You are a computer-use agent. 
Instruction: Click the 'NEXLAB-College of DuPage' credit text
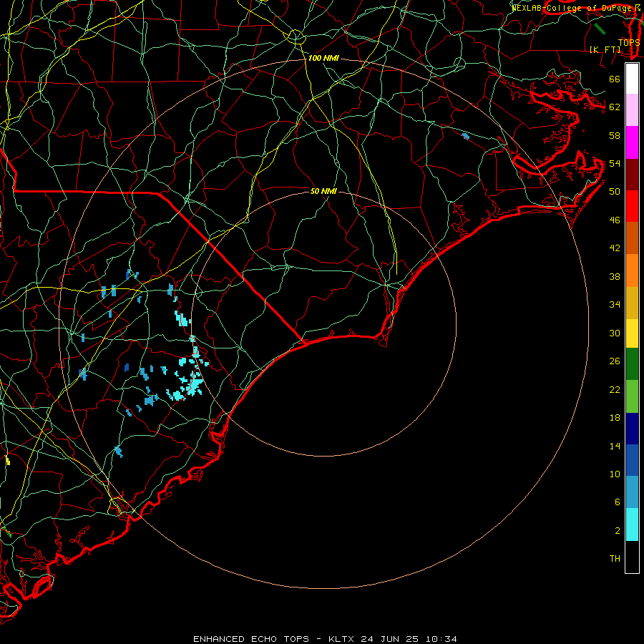click(571, 8)
